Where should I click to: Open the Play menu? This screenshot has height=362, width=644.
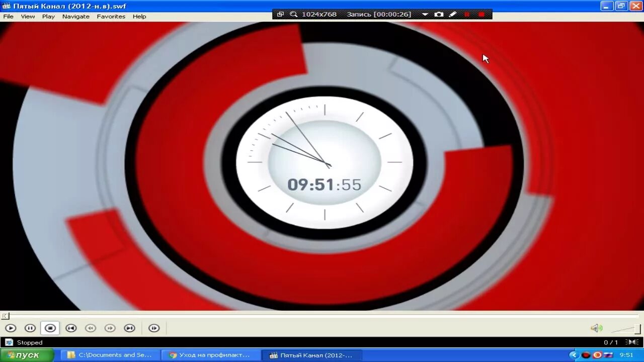coord(48,17)
